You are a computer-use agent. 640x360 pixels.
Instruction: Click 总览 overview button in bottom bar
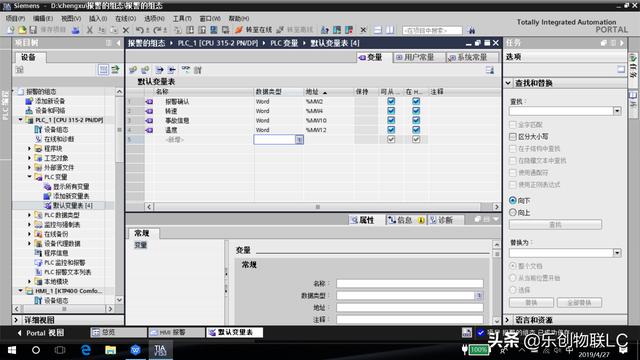(118, 333)
